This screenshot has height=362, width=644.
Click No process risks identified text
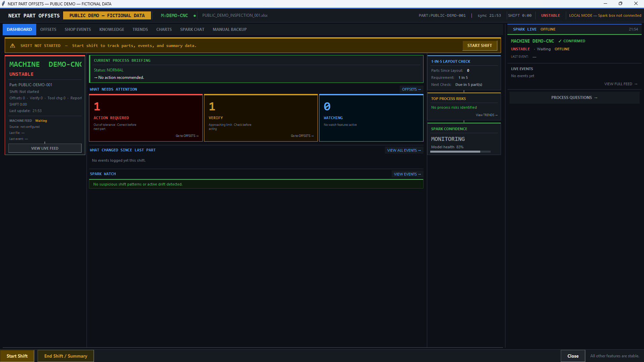point(454,107)
